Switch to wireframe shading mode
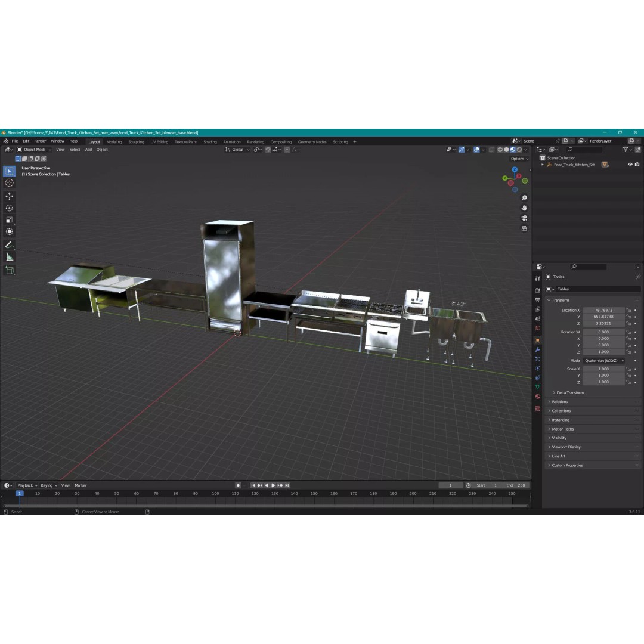Image resolution: width=644 pixels, height=644 pixels. 500,150
